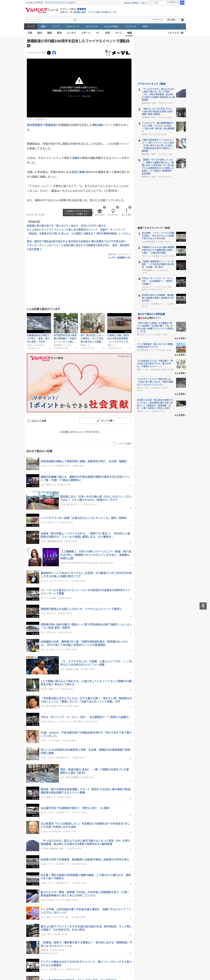210x980 pixels.
Task: Share the article on Facebook
Action: (x=54, y=53)
